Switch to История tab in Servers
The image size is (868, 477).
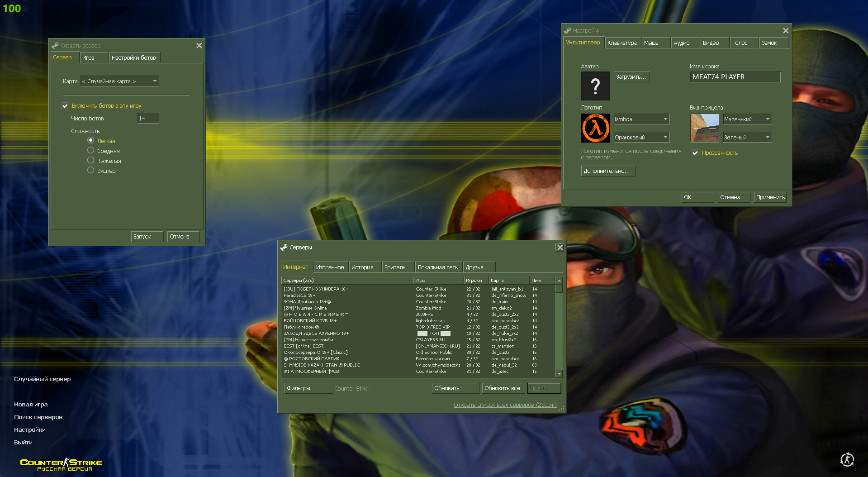(x=365, y=267)
